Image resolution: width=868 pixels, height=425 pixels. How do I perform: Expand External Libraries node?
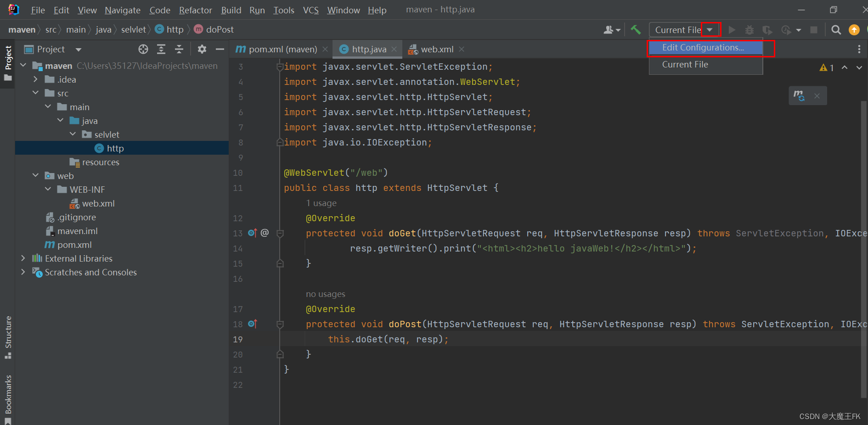(23, 258)
